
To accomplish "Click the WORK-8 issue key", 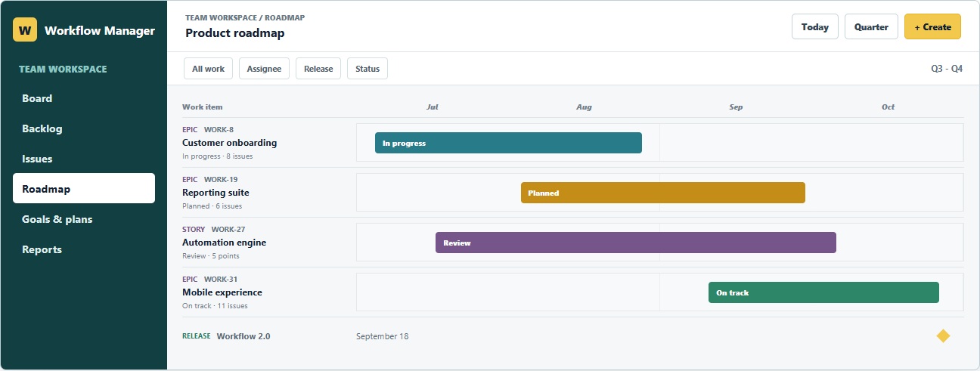I will click(x=219, y=129).
